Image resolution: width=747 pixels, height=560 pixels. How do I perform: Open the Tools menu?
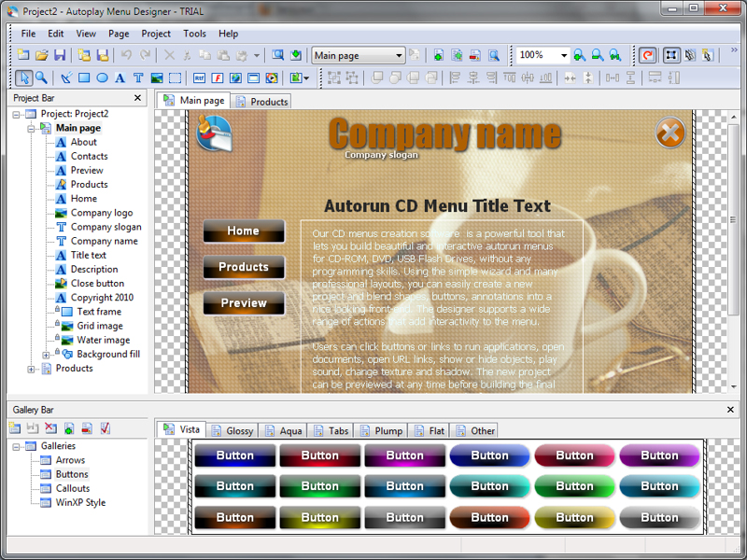(194, 34)
